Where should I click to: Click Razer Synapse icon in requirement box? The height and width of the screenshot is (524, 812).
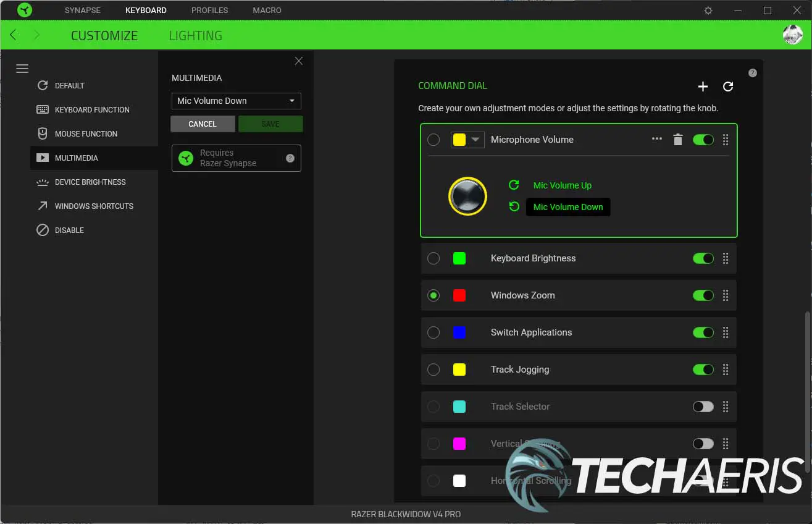tap(186, 158)
